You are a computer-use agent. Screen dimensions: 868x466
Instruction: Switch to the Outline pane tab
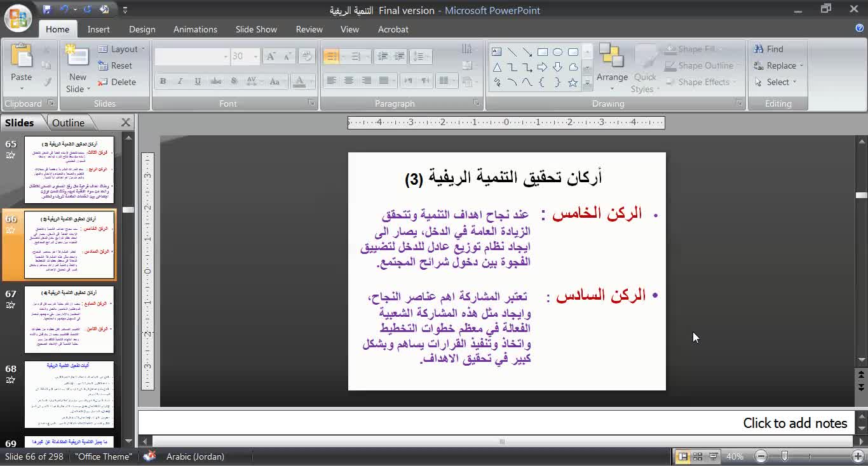pyautogui.click(x=68, y=123)
